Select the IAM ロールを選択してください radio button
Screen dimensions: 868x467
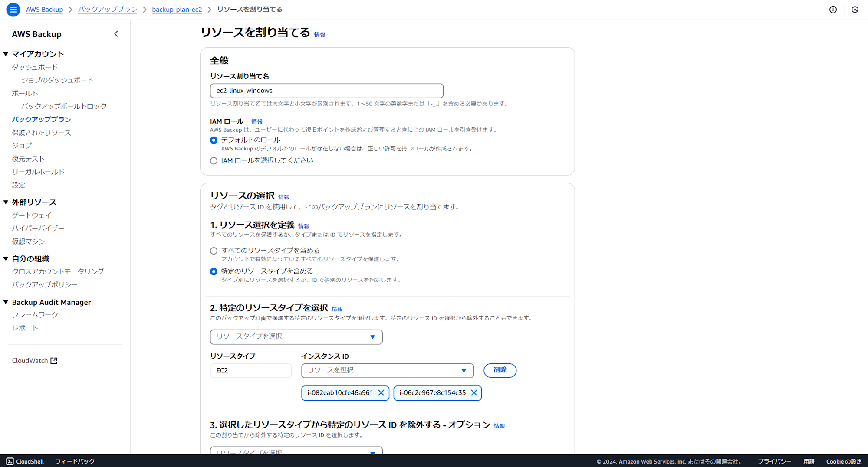click(x=214, y=161)
